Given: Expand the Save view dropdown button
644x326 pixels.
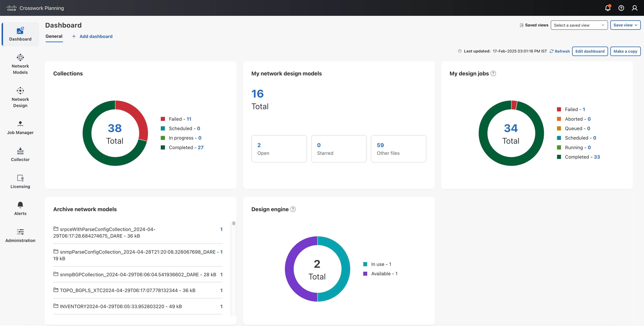Looking at the screenshot, I should 625,25.
